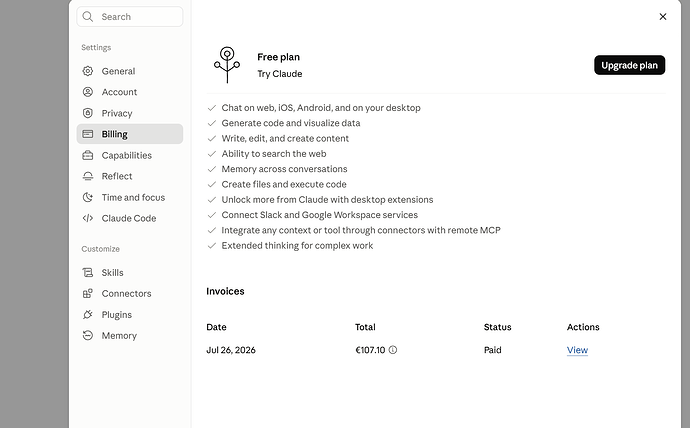Click the General gear icon

tap(88, 71)
